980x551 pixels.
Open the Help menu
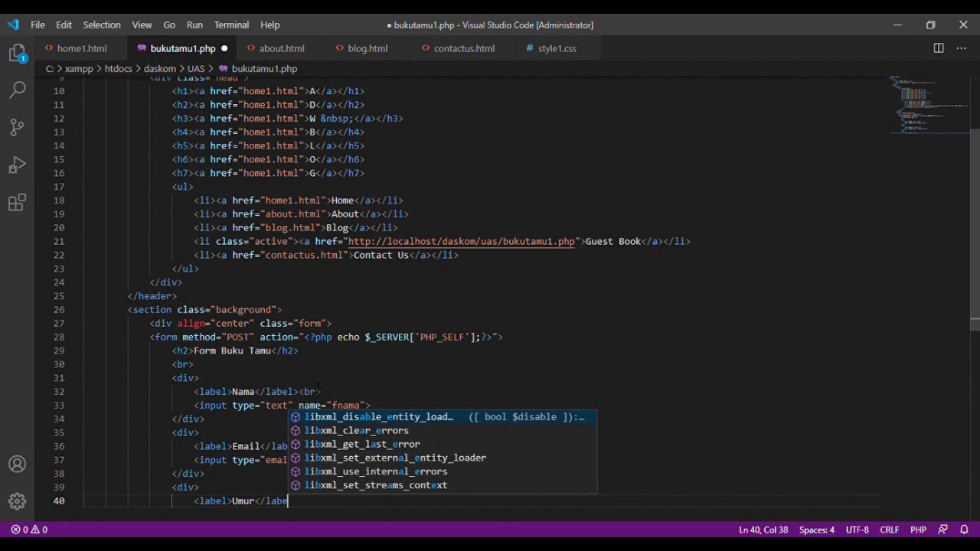(269, 24)
